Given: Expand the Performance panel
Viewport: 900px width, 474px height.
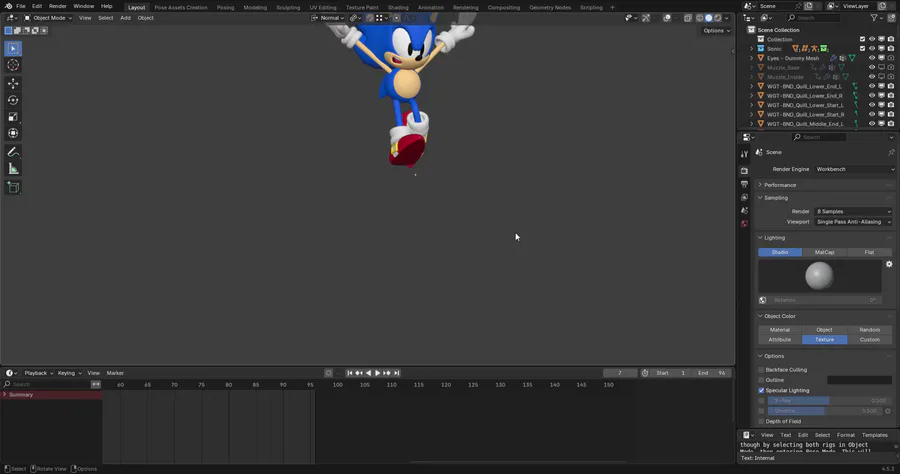Looking at the screenshot, I should pyautogui.click(x=825, y=185).
